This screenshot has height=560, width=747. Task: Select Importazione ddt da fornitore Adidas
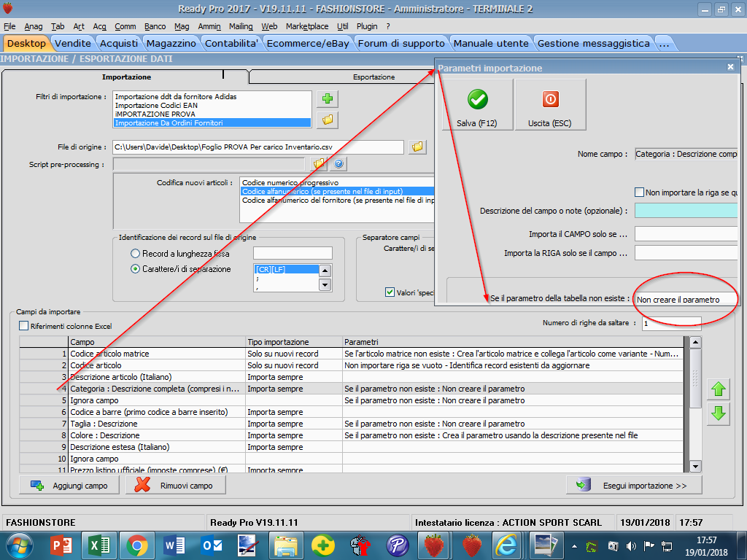(x=212, y=96)
